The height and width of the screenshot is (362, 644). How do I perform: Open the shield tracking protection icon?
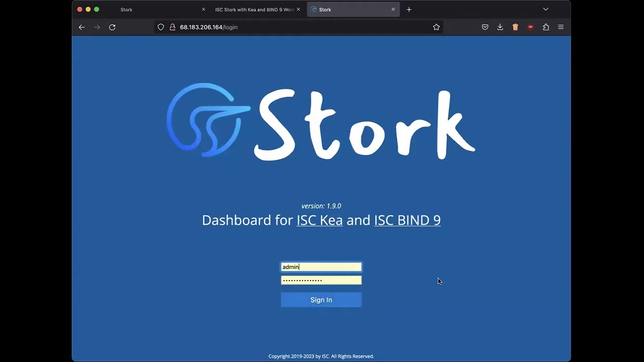(x=161, y=27)
